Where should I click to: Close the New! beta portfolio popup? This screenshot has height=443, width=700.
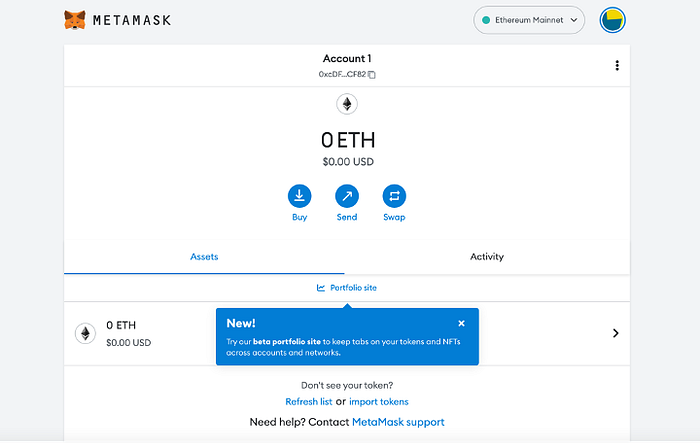click(461, 323)
